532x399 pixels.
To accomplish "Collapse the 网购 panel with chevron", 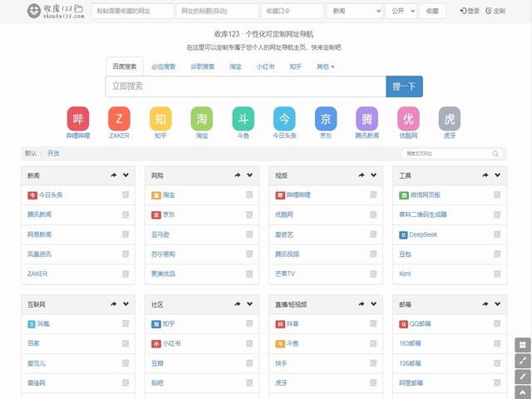I will pyautogui.click(x=250, y=175).
